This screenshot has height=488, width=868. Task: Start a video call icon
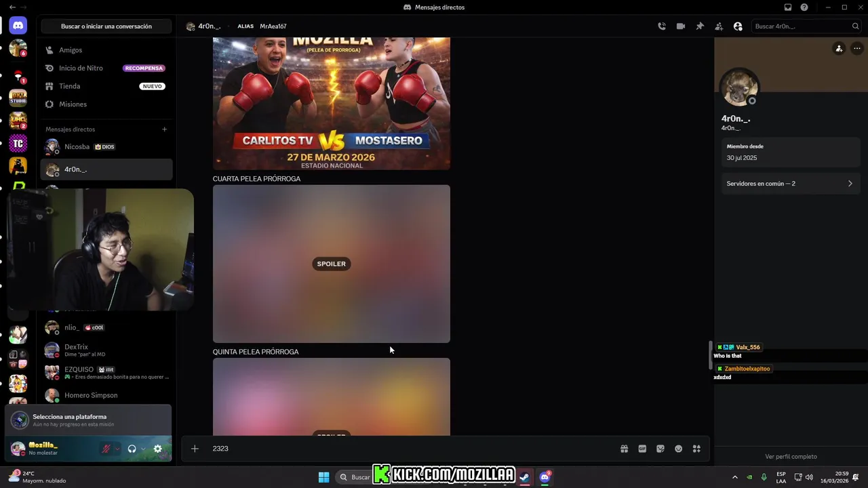[681, 26]
